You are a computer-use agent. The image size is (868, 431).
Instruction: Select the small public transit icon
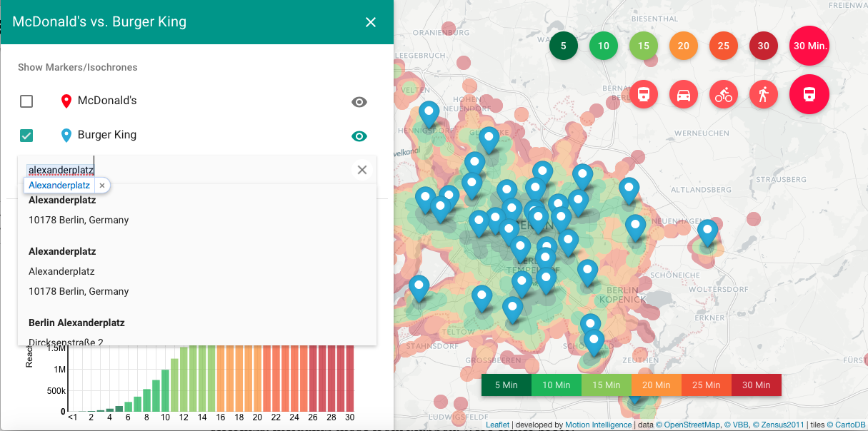pos(643,94)
